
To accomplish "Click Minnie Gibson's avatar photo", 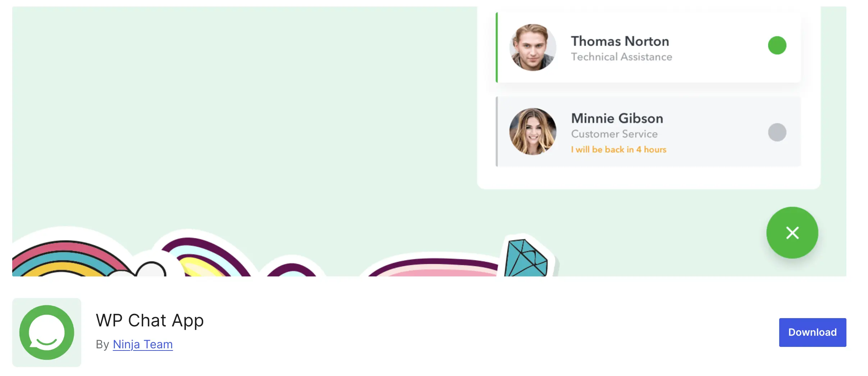I will click(533, 132).
